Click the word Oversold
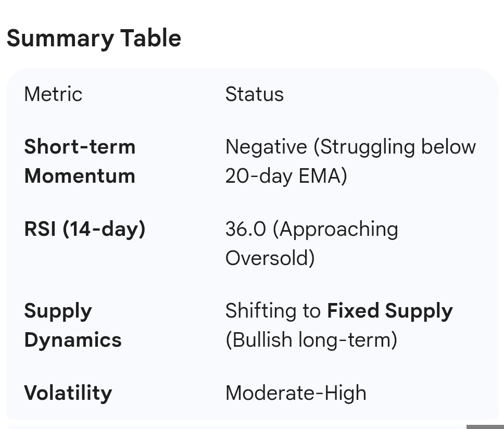 coord(269,258)
